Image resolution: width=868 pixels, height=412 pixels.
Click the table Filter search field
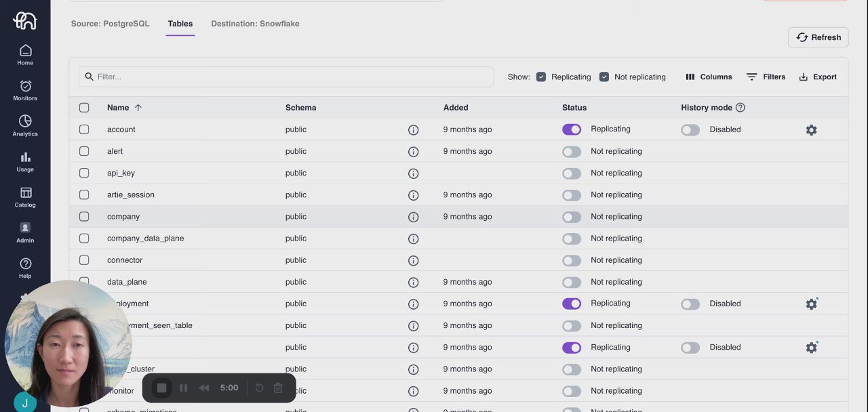(286, 77)
